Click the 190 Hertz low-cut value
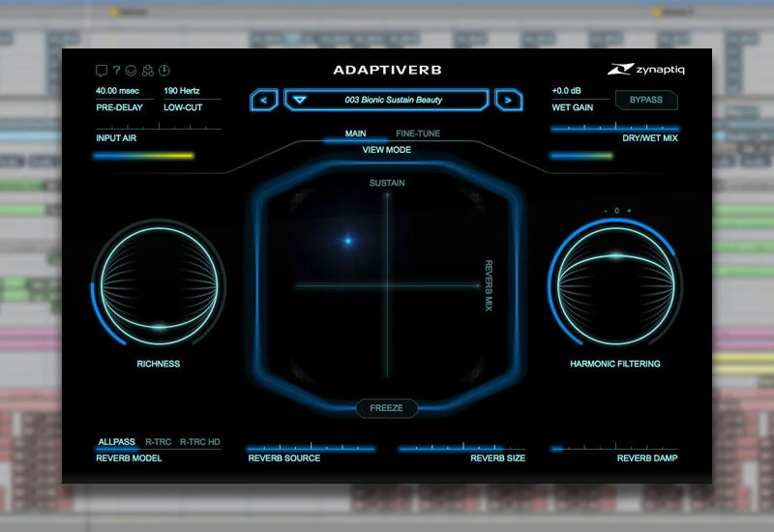Viewport: 774px width, 532px height. coord(182,91)
